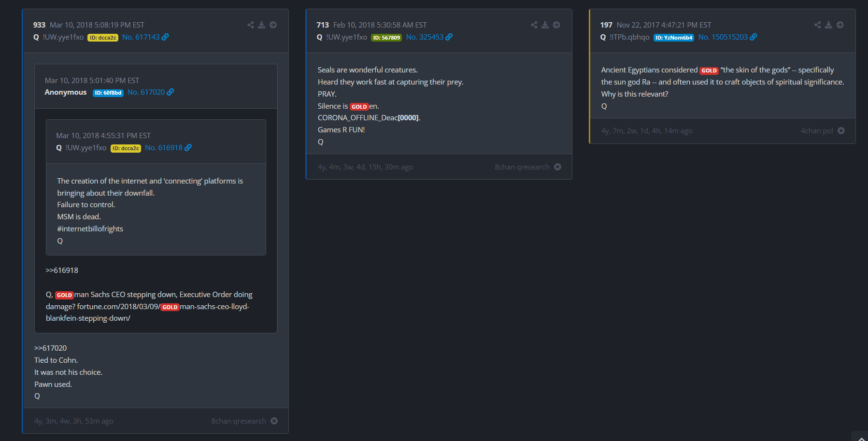Click GOLD tag in 'Silence is' line
Image resolution: width=868 pixels, height=441 pixels.
pyautogui.click(x=359, y=107)
